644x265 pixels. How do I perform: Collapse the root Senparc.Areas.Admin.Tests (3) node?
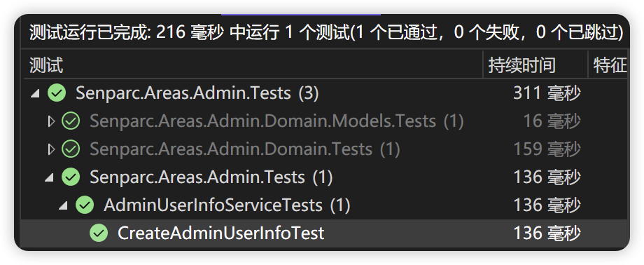tap(36, 94)
